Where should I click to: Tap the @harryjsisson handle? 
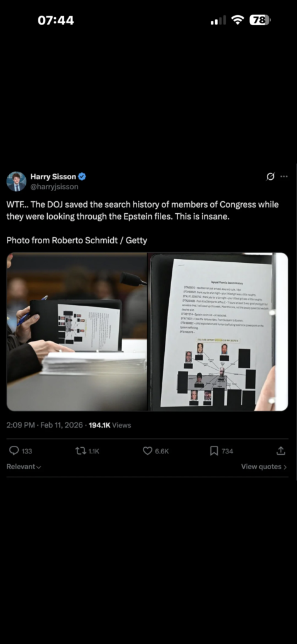[x=54, y=186]
